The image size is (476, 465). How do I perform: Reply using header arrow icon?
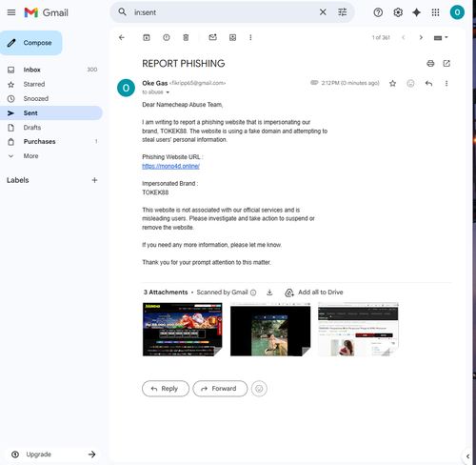(428, 83)
